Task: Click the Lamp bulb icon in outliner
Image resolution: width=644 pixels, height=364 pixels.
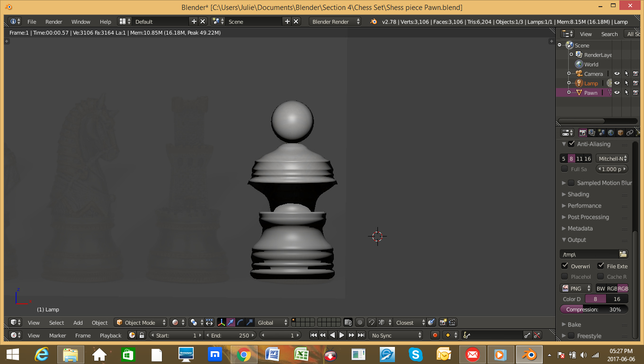Action: pyautogui.click(x=579, y=83)
